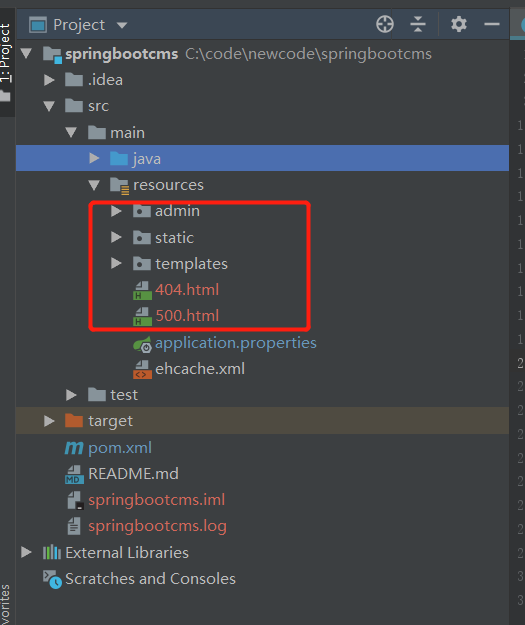Open the Favorites side tab
Viewport: 525px width, 625px height.
pos(5,605)
